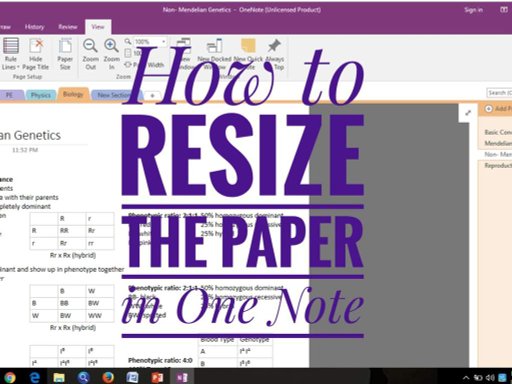The height and width of the screenshot is (384, 512).
Task: Click the Add Page button
Action: [x=498, y=109]
